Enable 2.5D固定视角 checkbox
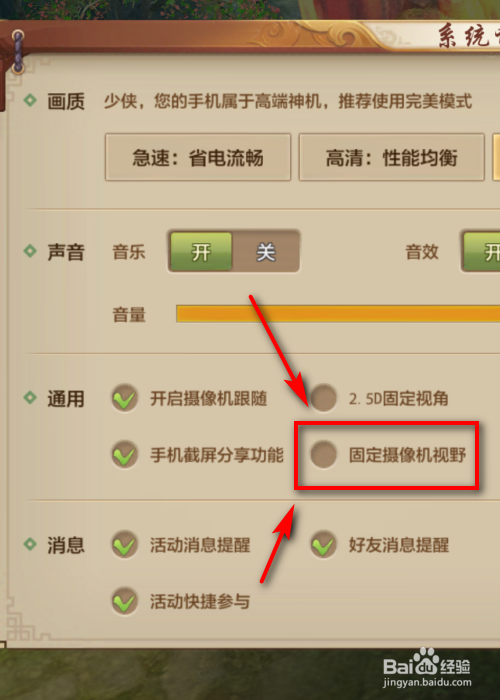Screen dimensions: 500x700 tap(323, 398)
